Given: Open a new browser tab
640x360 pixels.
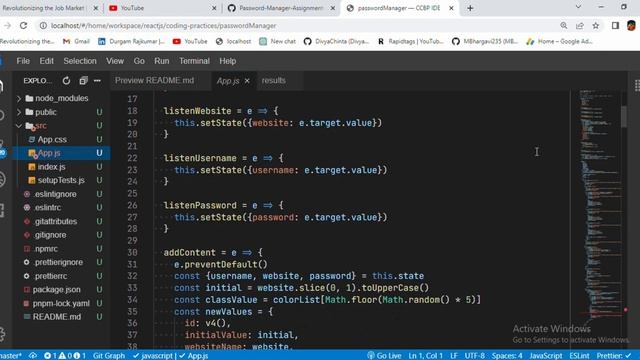Looking at the screenshot, I should pos(470,8).
